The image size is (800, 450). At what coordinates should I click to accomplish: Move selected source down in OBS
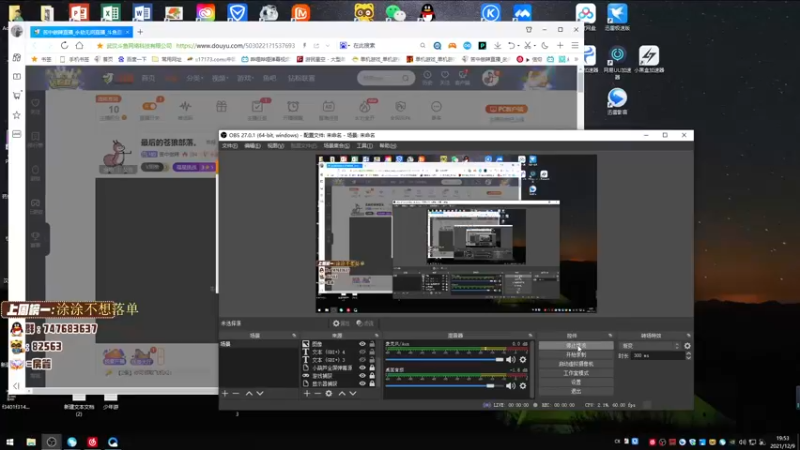[353, 393]
